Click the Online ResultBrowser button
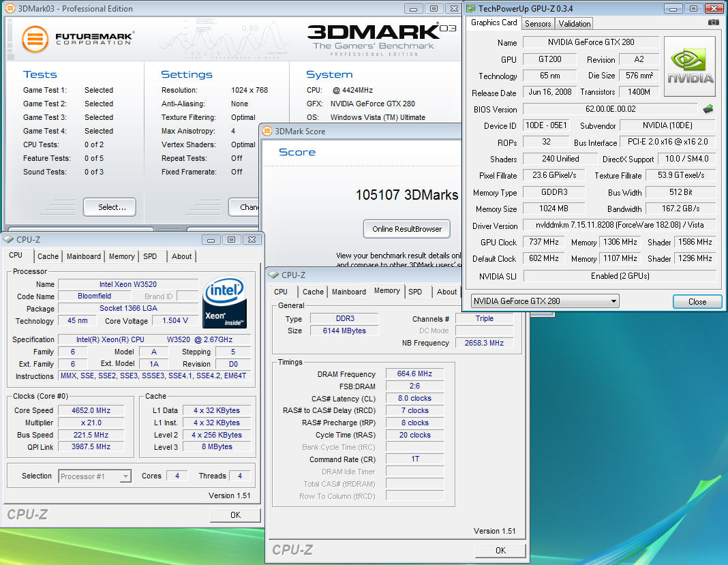Screen dimensions: 728x565 pyautogui.click(x=407, y=229)
